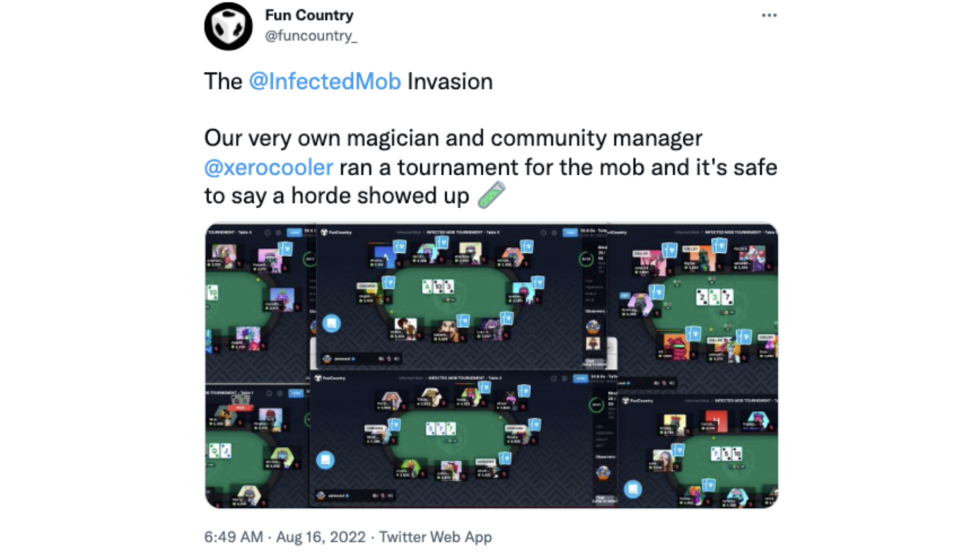Click green circular timer beside the A-10-3 table
Viewport: 980px width, 558px height.
point(586,258)
